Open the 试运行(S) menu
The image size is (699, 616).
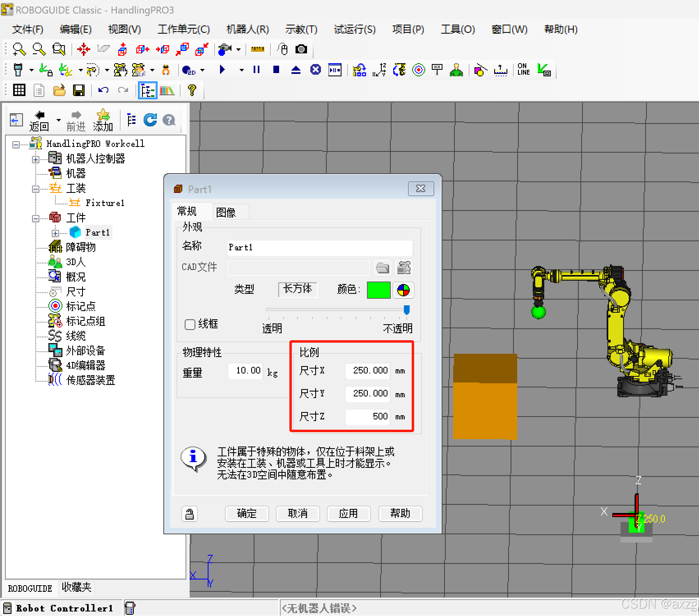click(355, 29)
